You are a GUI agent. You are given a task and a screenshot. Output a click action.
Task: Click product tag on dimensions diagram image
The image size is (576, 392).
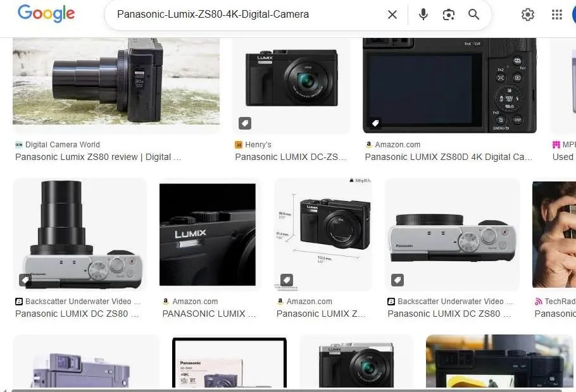(x=287, y=280)
